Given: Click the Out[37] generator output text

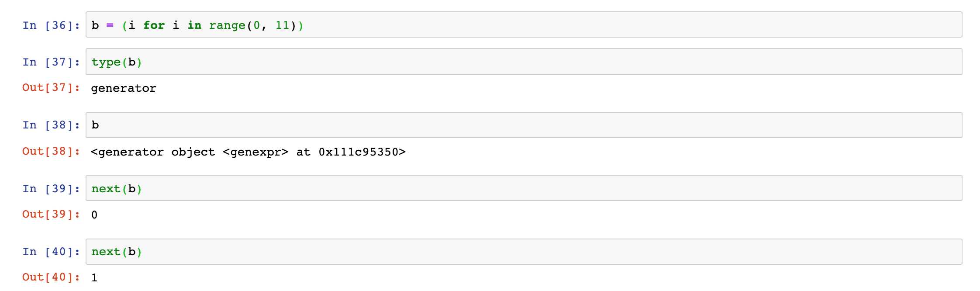Looking at the screenshot, I should coord(124,88).
